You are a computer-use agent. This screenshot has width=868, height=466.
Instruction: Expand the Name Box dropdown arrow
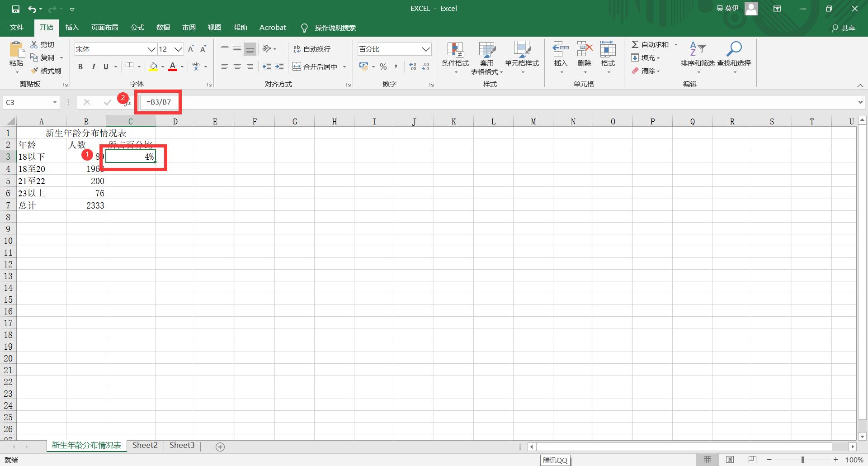[x=55, y=102]
